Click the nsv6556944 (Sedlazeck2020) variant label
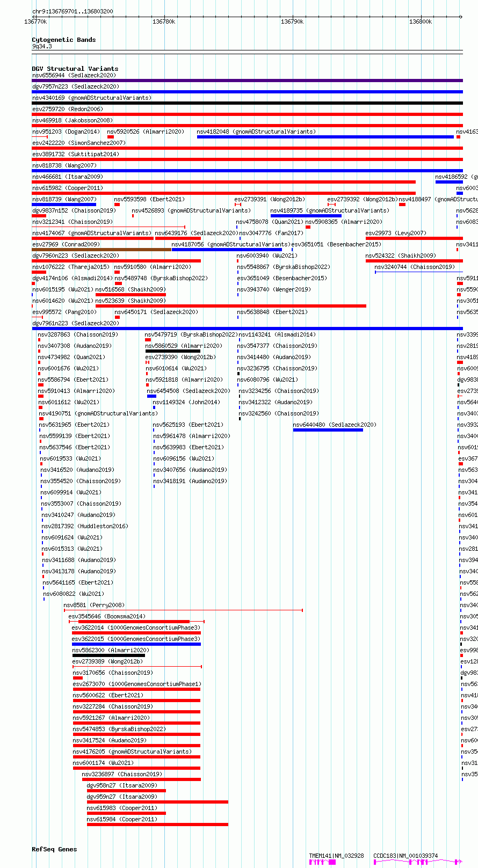The width and height of the screenshot is (478, 868). (74, 75)
